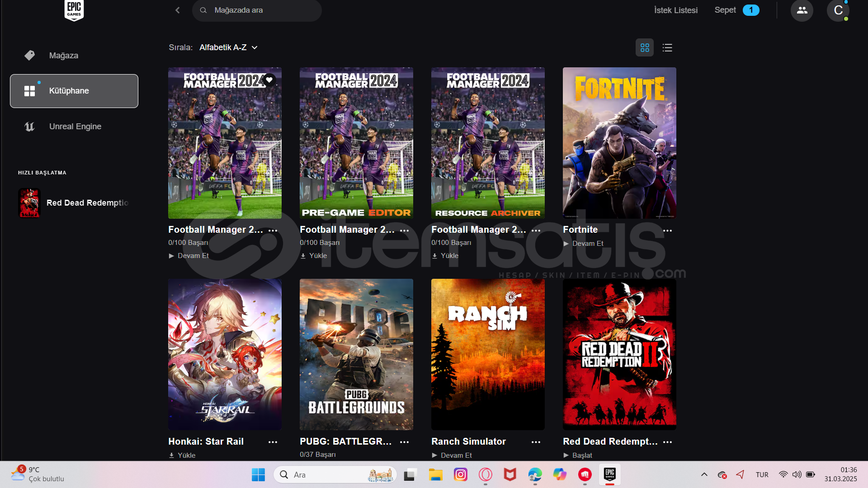The image size is (868, 488).
Task: Open PUBG Battlegrounds cover
Action: tap(356, 354)
